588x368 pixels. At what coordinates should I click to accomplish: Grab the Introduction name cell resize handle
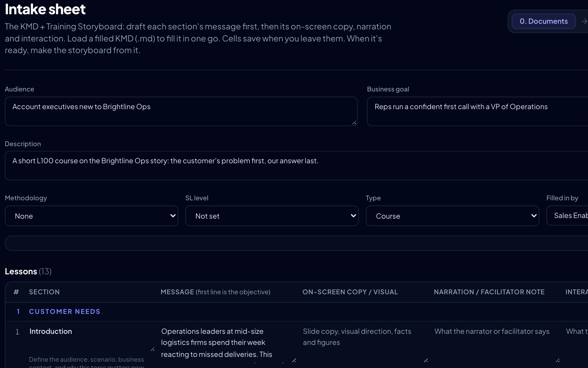152,349
